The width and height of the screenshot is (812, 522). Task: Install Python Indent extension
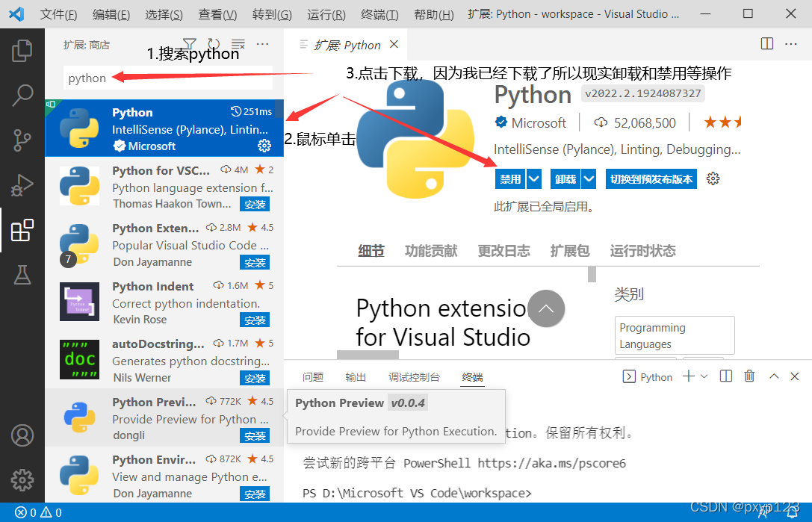(x=255, y=320)
